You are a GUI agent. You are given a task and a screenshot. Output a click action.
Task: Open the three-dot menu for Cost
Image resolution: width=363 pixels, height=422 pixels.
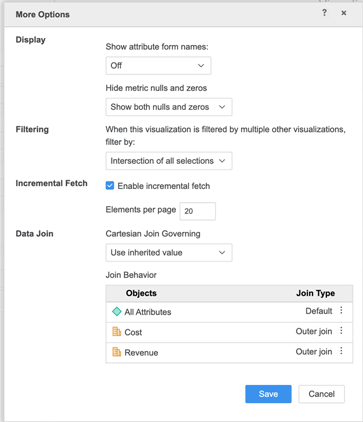pyautogui.click(x=341, y=331)
